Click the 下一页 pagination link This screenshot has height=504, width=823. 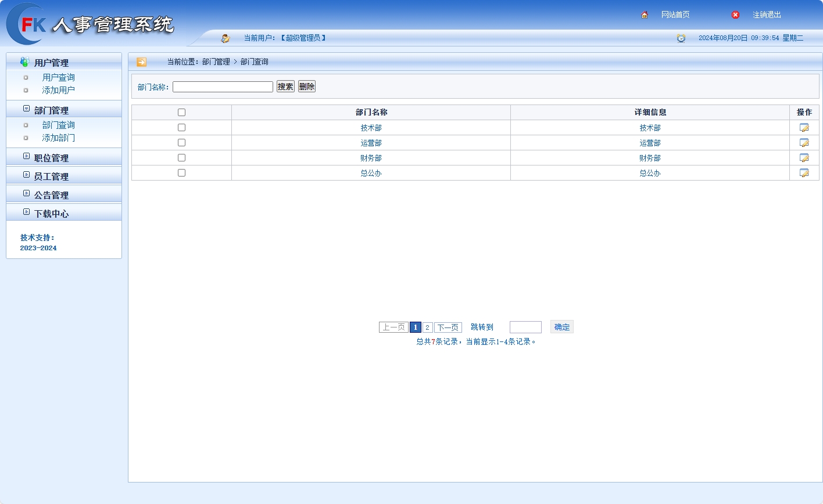click(x=448, y=327)
